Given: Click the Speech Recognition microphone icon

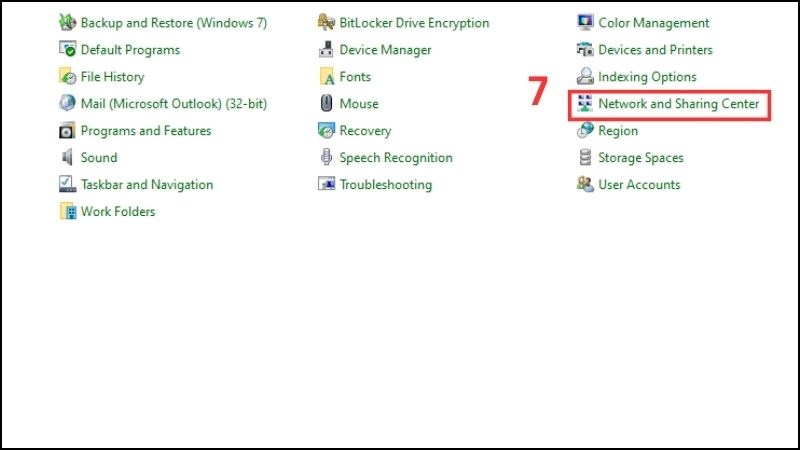Looking at the screenshot, I should 326,157.
